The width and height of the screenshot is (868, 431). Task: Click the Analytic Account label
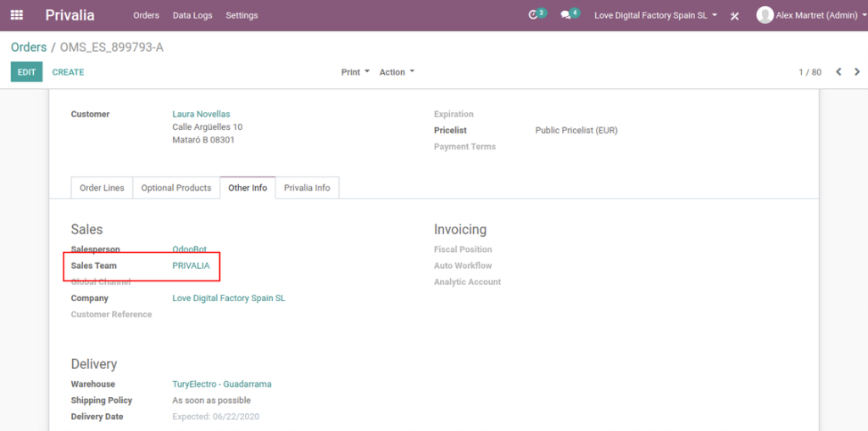click(x=467, y=282)
